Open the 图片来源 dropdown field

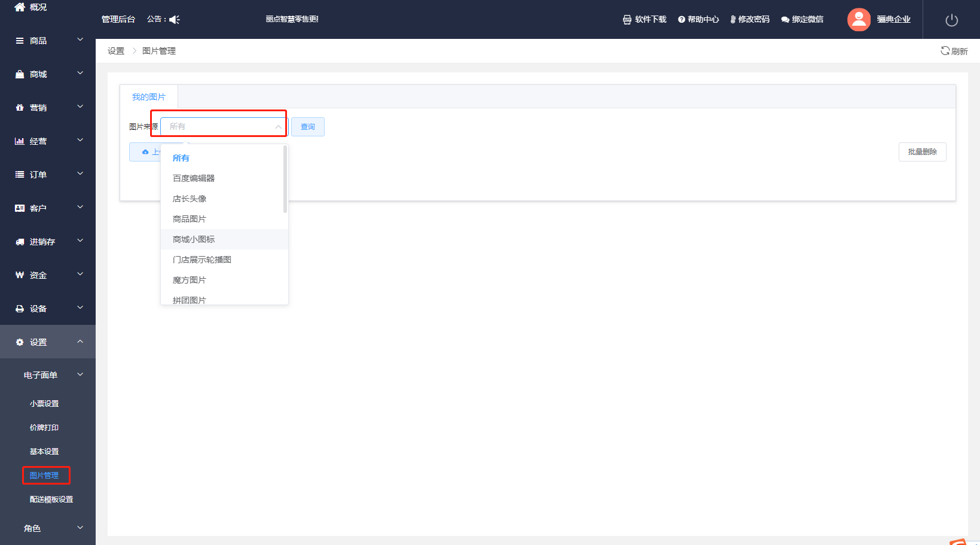click(x=224, y=127)
